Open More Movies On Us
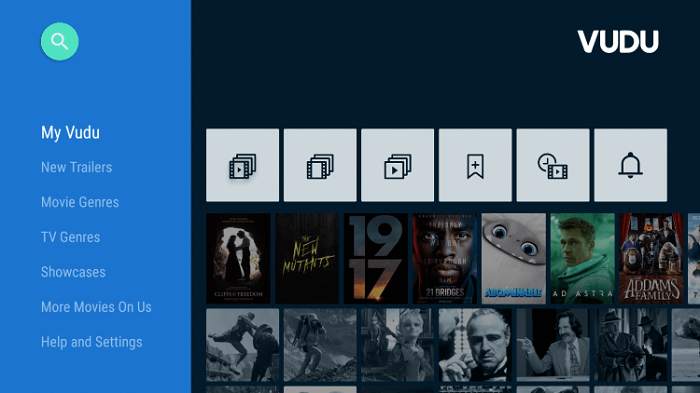 pyautogui.click(x=96, y=307)
